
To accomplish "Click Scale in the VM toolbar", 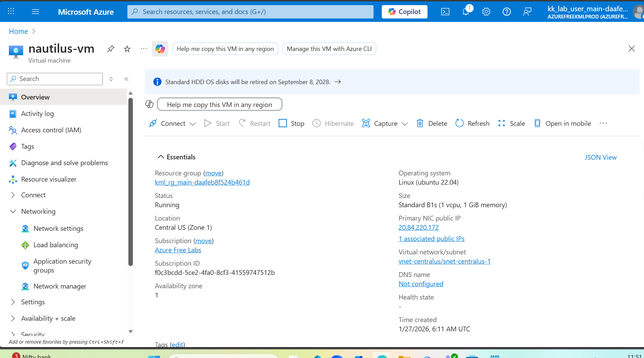I will [x=512, y=123].
